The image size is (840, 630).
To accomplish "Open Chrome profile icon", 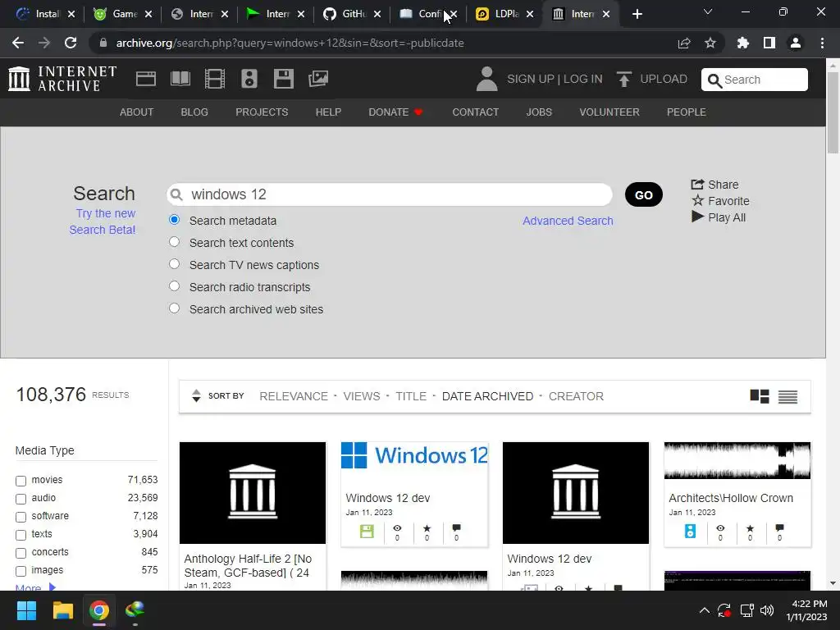I will coord(796,43).
